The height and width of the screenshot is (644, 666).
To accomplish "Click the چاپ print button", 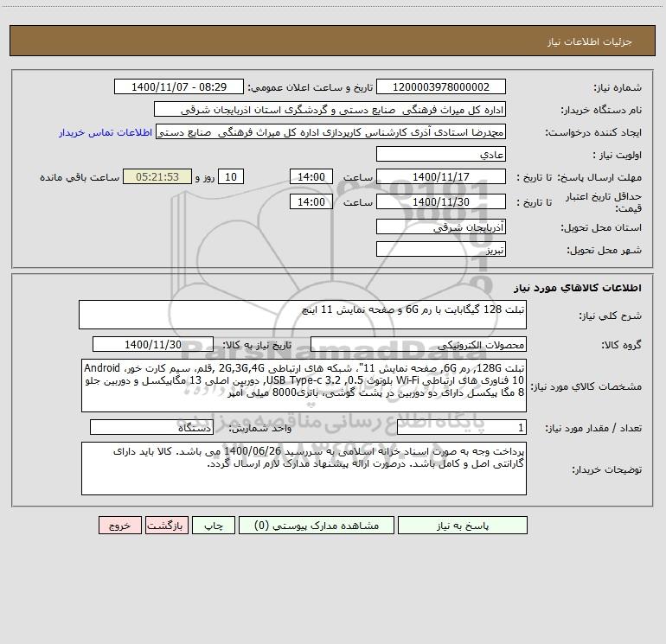I will (214, 526).
